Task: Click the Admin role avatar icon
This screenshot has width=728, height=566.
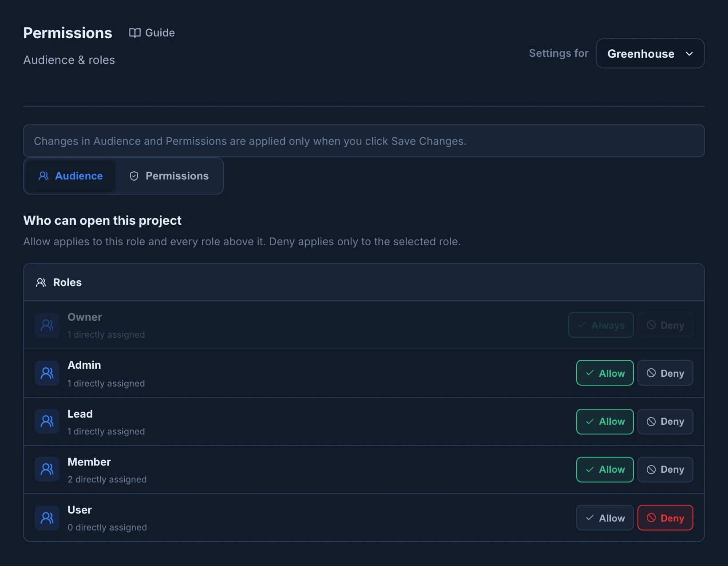Action: (47, 373)
